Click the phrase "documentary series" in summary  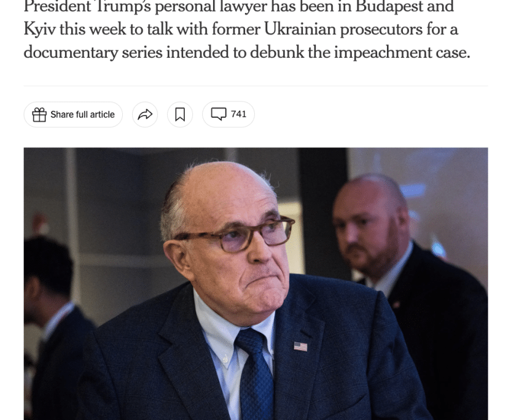click(x=93, y=53)
